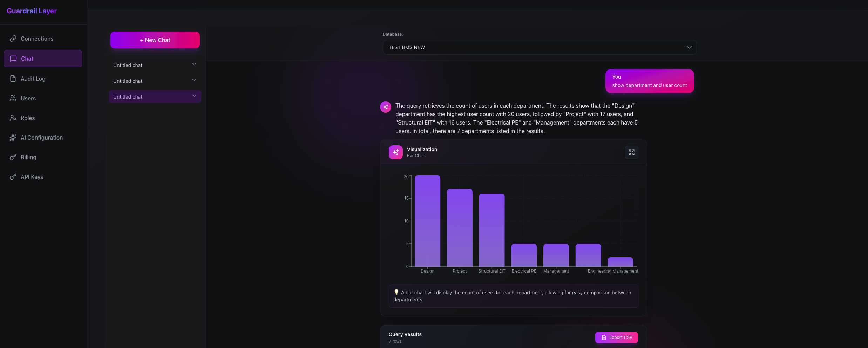Expand the first Untitled chat chevron
The width and height of the screenshot is (868, 348).
coord(194,64)
